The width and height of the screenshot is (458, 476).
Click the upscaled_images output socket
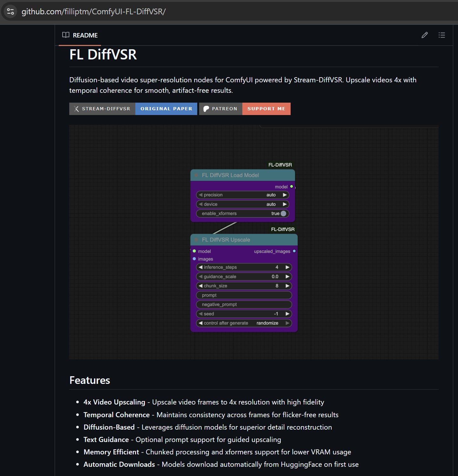coord(294,251)
